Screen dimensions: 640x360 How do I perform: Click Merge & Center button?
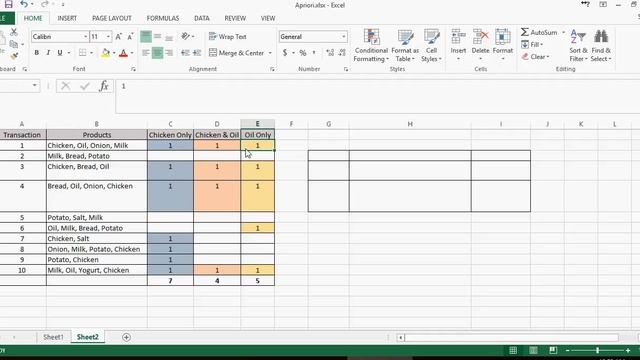[236, 53]
